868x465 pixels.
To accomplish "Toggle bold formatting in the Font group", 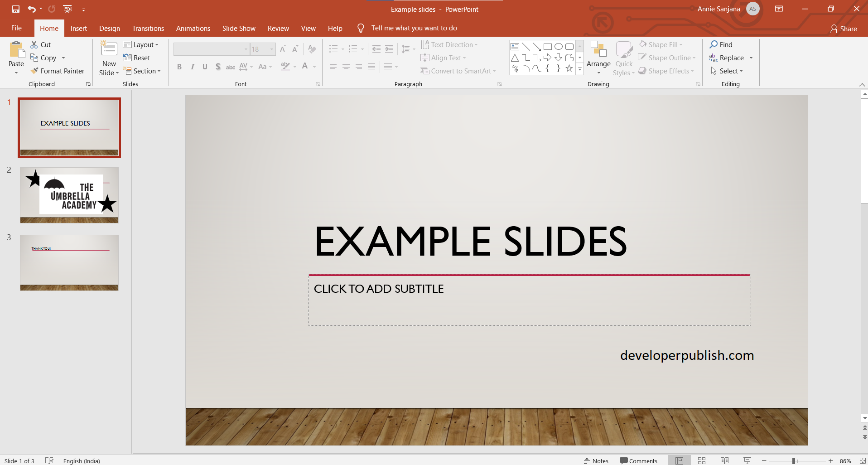I will point(179,67).
